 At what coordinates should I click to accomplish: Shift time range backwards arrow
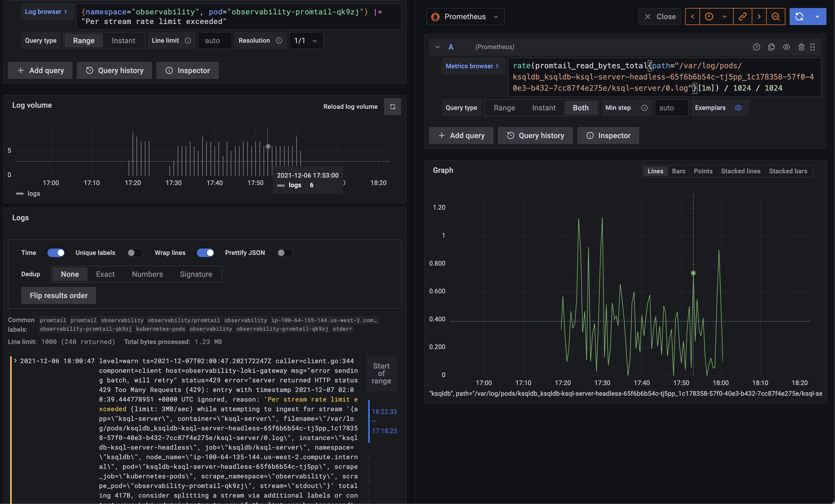(693, 17)
